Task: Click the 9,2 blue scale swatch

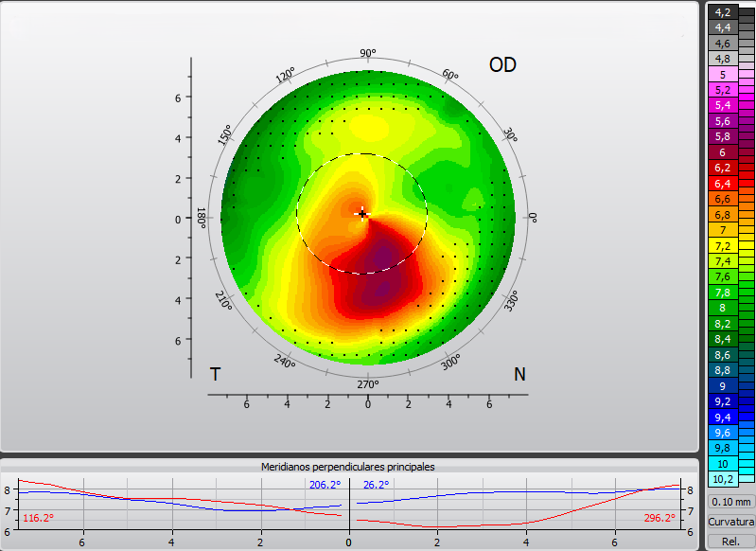Action: 723,401
